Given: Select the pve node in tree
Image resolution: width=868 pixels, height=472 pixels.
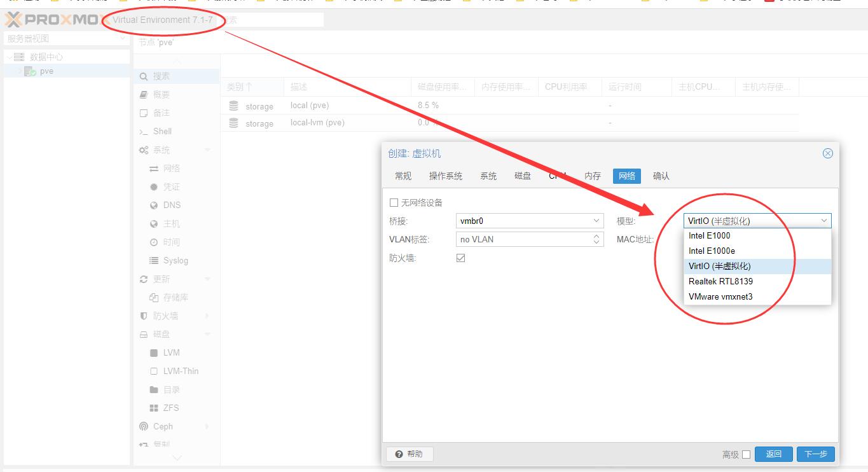Looking at the screenshot, I should [46, 71].
